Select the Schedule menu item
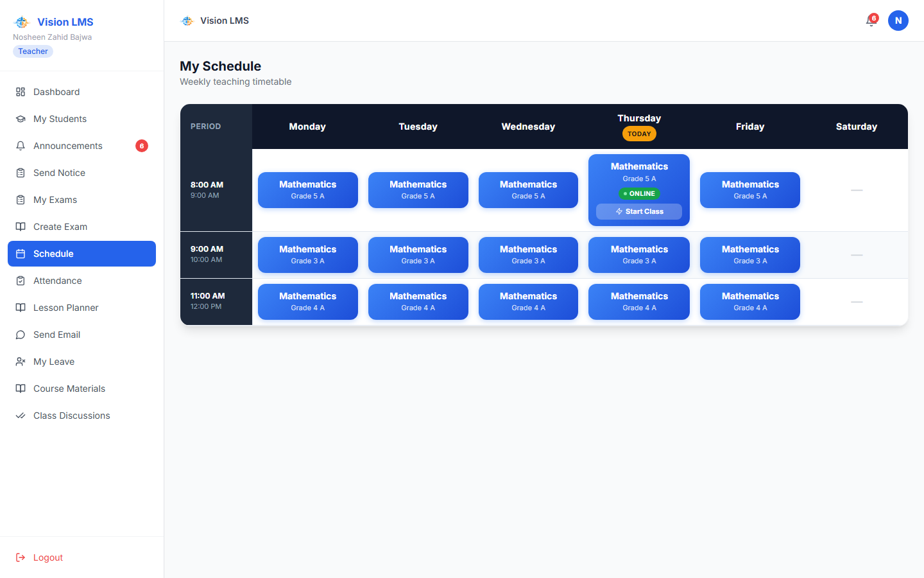Image resolution: width=924 pixels, height=578 pixels. pos(81,254)
